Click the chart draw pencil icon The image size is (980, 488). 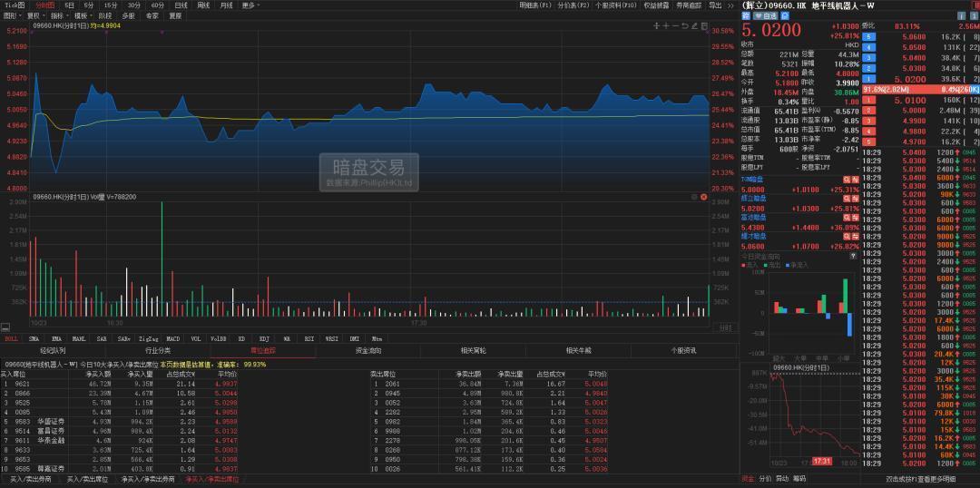click(x=694, y=26)
